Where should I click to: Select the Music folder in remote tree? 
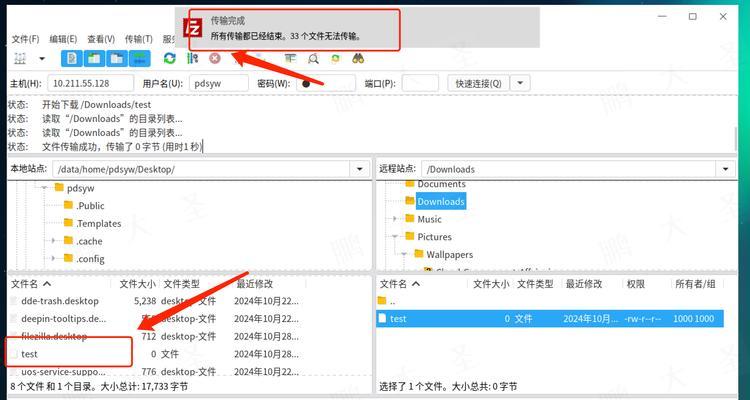point(429,219)
